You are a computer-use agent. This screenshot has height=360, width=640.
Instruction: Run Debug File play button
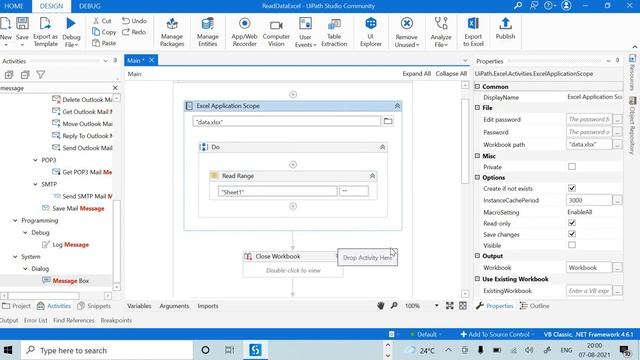71,24
